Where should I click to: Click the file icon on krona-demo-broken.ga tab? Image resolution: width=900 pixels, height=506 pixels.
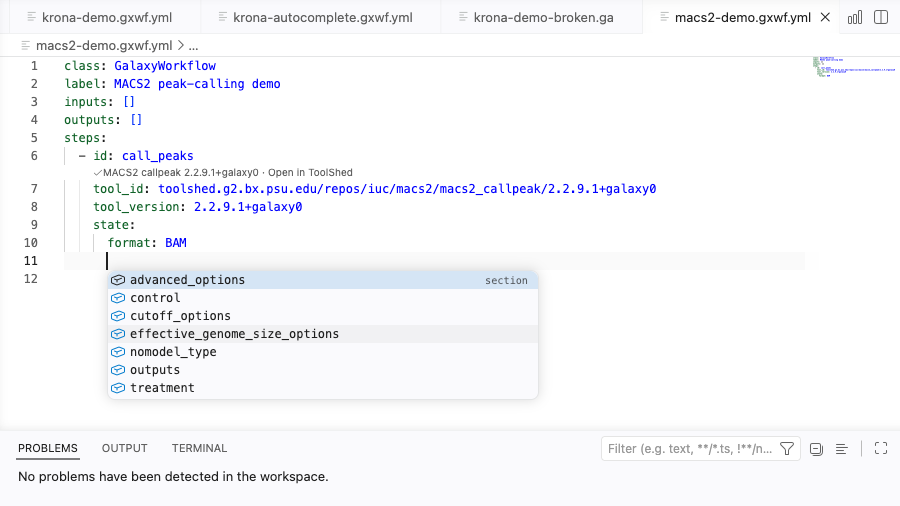click(464, 17)
